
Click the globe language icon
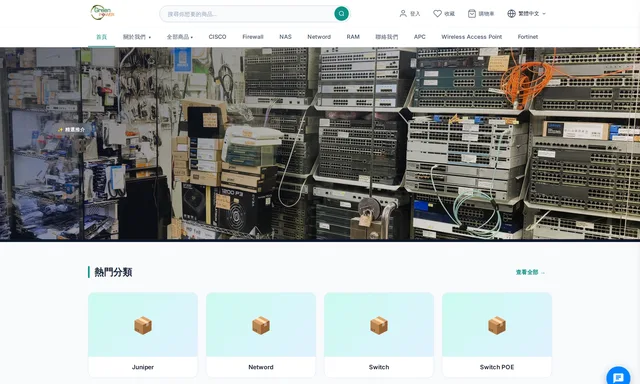(511, 13)
